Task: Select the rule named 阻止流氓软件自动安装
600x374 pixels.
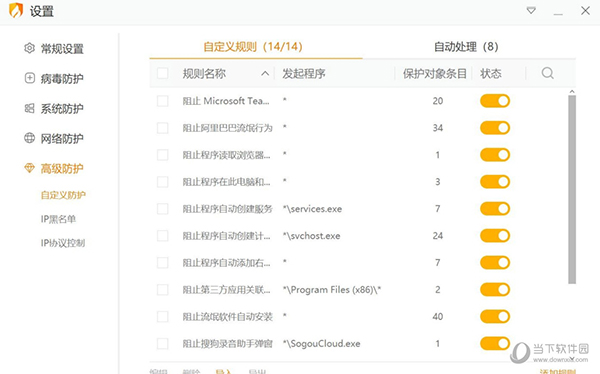Action: point(227,317)
